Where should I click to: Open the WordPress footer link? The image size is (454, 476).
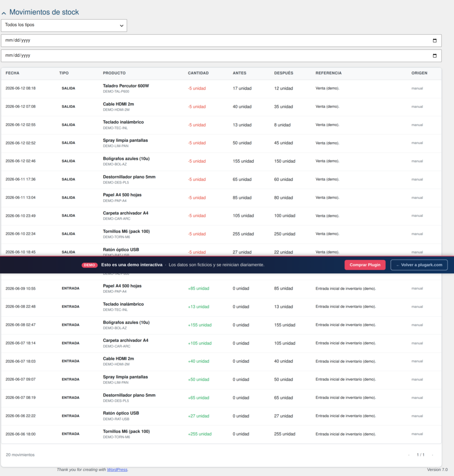(117, 469)
